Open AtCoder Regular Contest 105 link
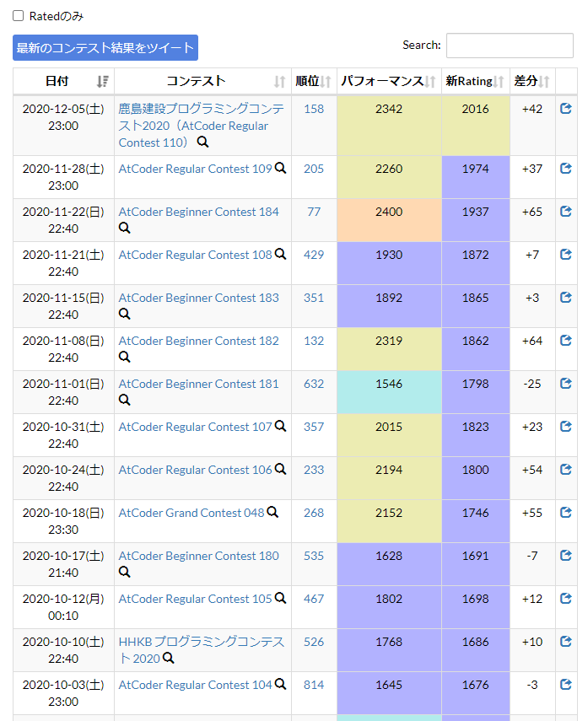 195,599
